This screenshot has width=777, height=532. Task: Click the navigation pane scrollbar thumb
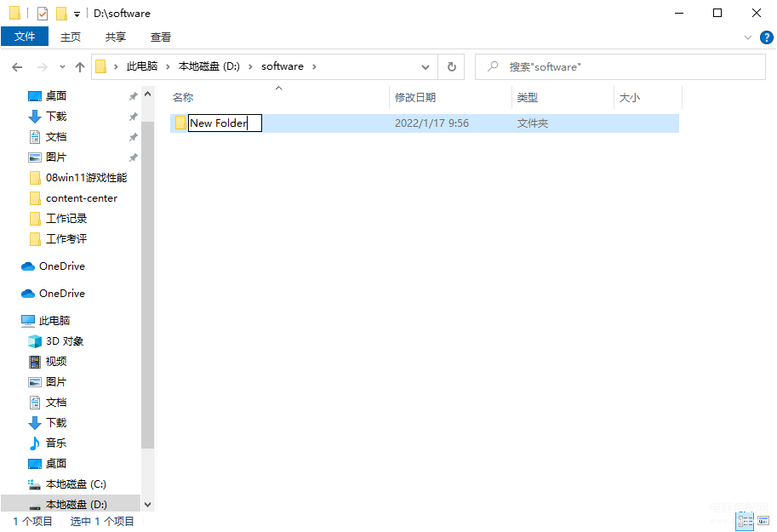point(147,285)
